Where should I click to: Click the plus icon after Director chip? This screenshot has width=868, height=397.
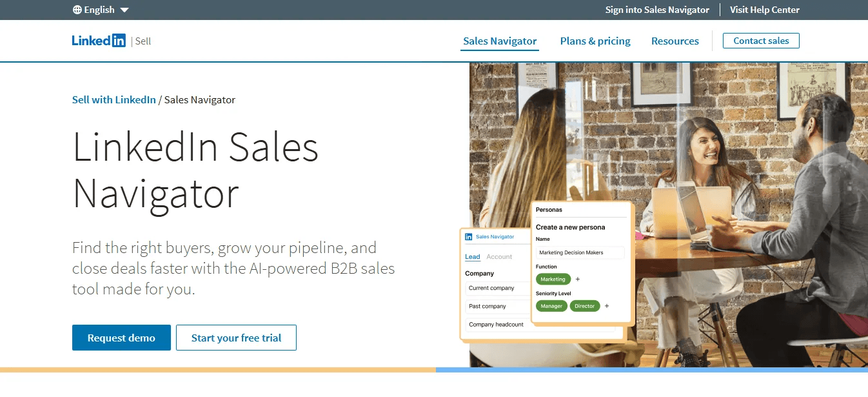click(x=607, y=306)
